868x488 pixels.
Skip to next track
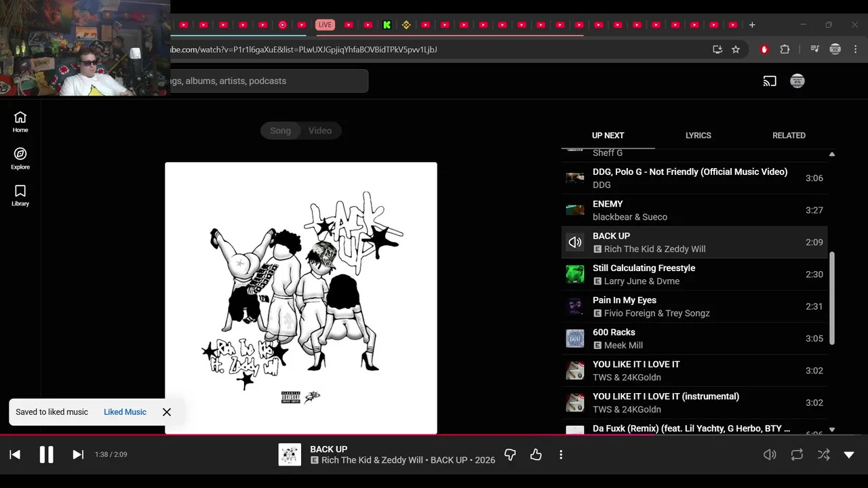tap(78, 455)
